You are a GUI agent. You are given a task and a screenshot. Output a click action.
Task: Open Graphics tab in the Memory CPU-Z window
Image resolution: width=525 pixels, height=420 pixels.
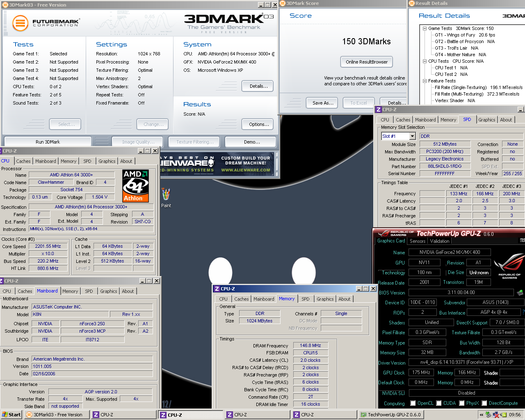pos(325,299)
